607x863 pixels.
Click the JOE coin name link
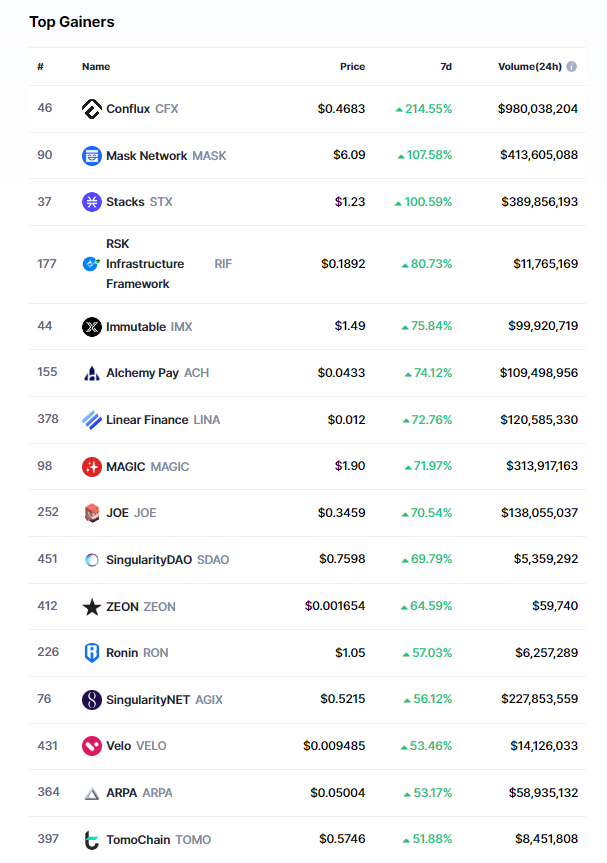tap(118, 513)
